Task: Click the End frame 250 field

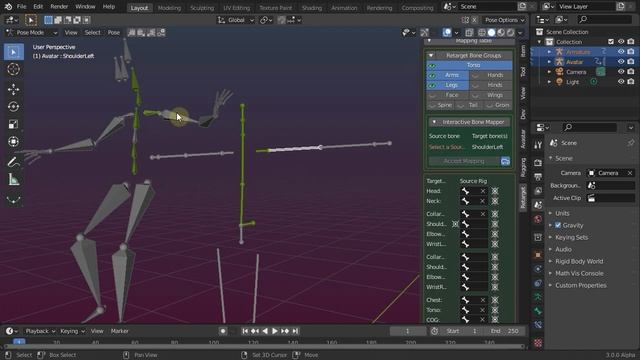Action: [x=504, y=331]
